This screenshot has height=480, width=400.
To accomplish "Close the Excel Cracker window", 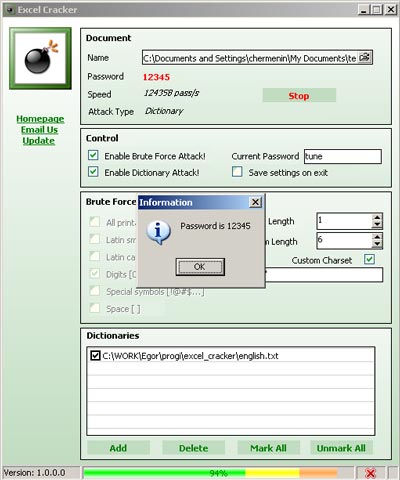I will (x=390, y=10).
